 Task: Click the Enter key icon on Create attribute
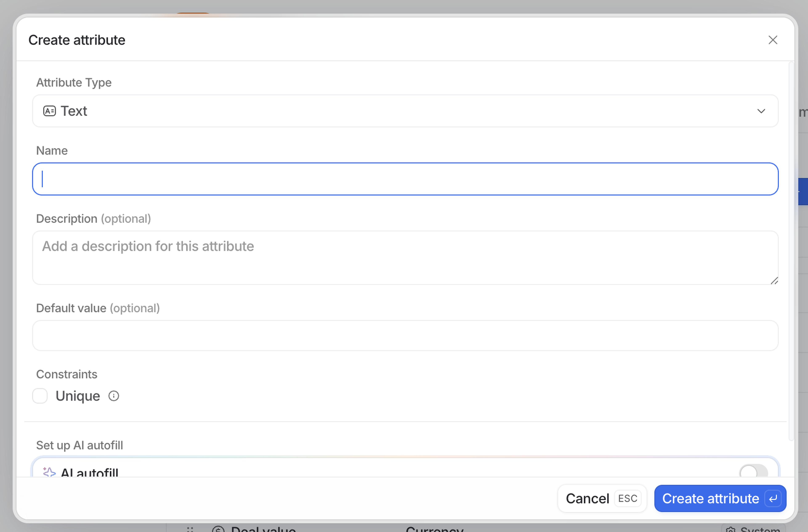[773, 498]
